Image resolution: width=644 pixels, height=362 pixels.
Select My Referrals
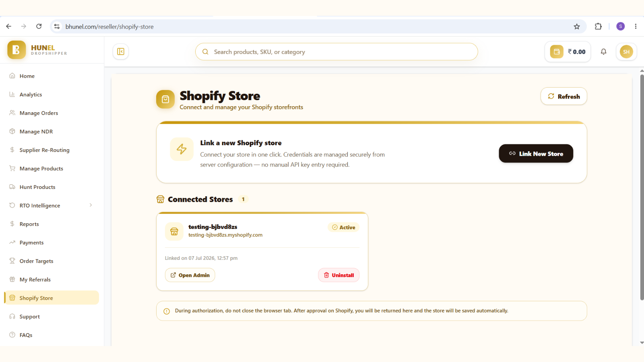pos(52,280)
